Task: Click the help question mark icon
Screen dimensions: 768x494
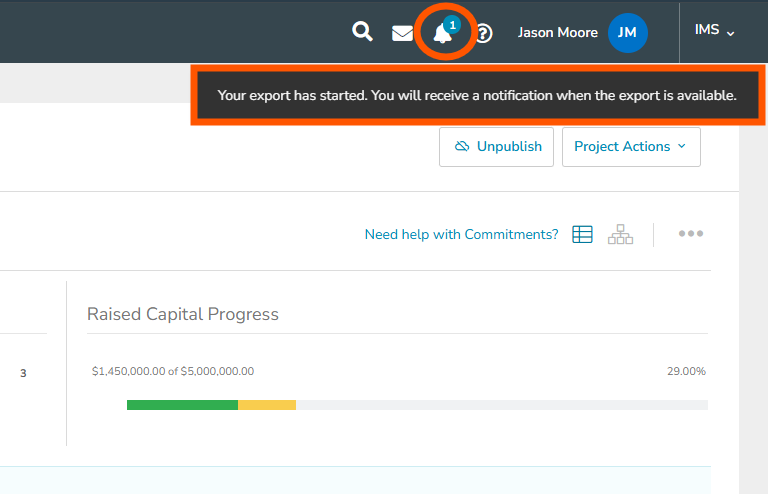Action: [x=483, y=33]
